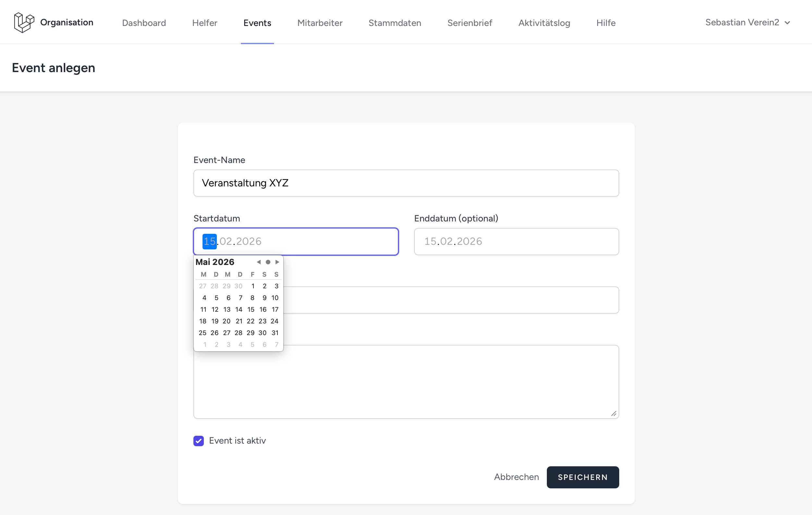Viewport: 812px width, 515px height.
Task: Open the Sebastian Verein2 user dropdown
Action: (x=747, y=22)
